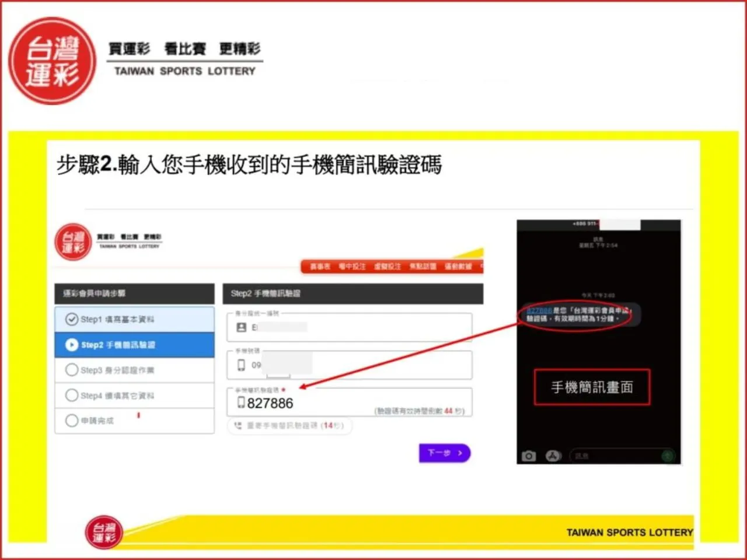The height and width of the screenshot is (560, 747).
Task: Select the Step3 身分認證作業 step
Action: (x=134, y=370)
